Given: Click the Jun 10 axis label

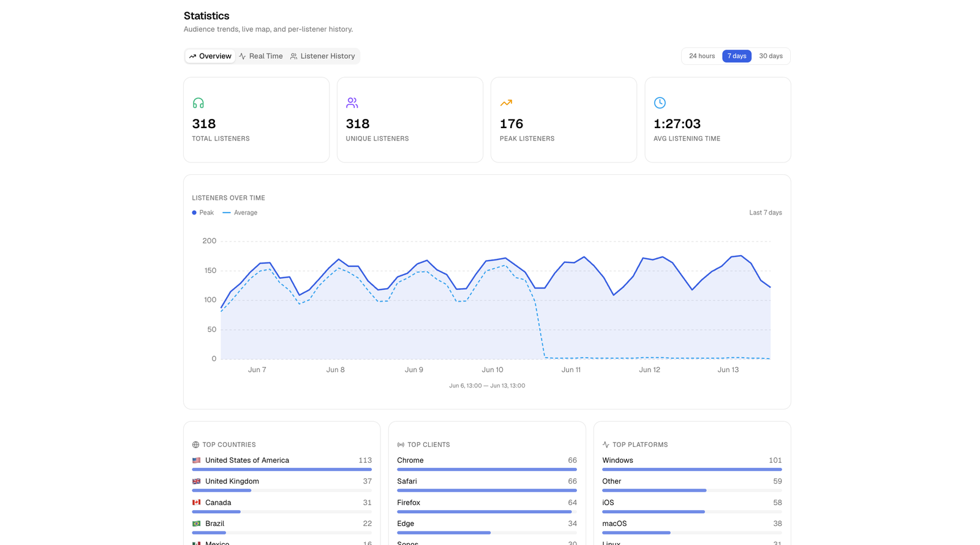Looking at the screenshot, I should (x=492, y=370).
